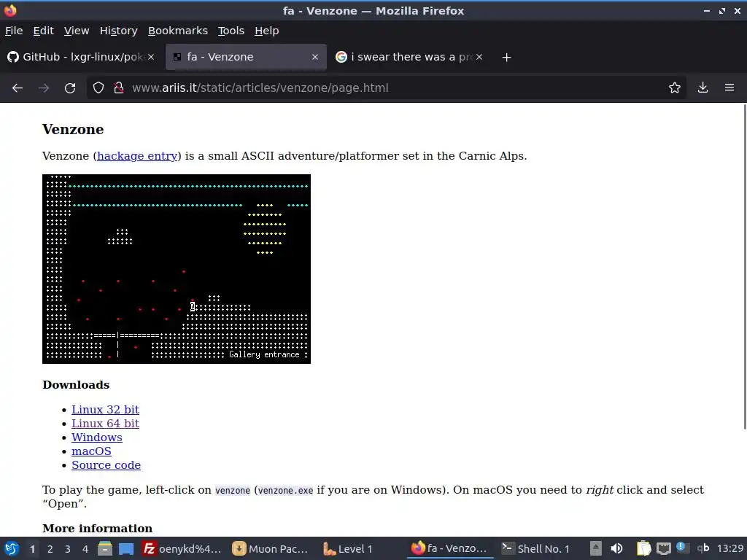Open the Bookmarks menu

(x=178, y=31)
